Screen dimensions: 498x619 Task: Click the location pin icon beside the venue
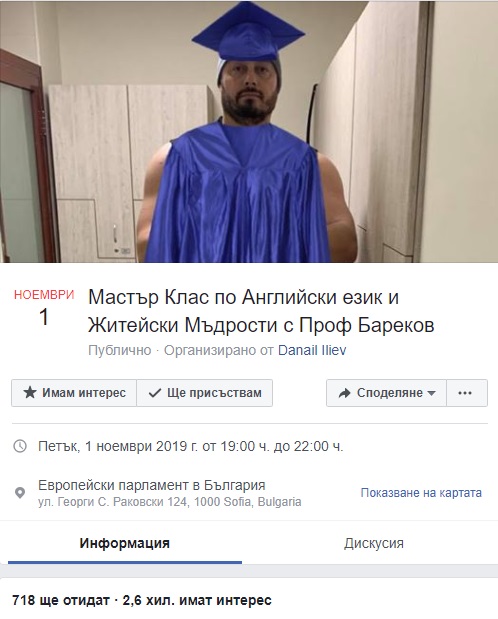click(20, 493)
